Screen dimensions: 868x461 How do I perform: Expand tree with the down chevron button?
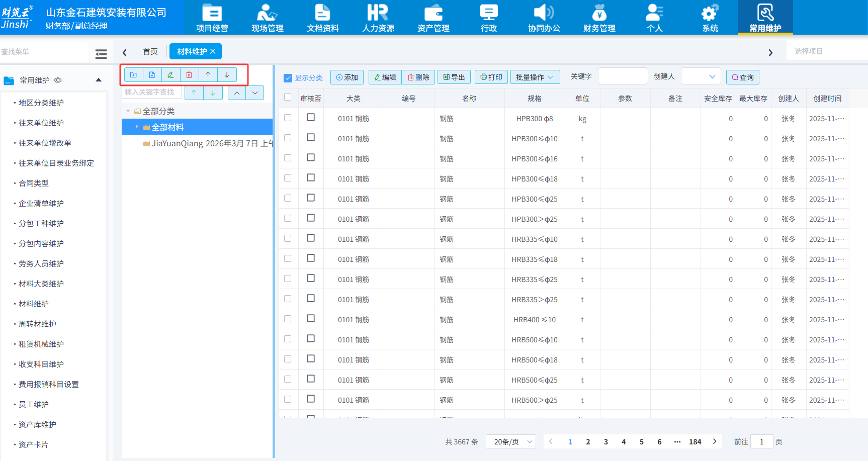point(255,93)
